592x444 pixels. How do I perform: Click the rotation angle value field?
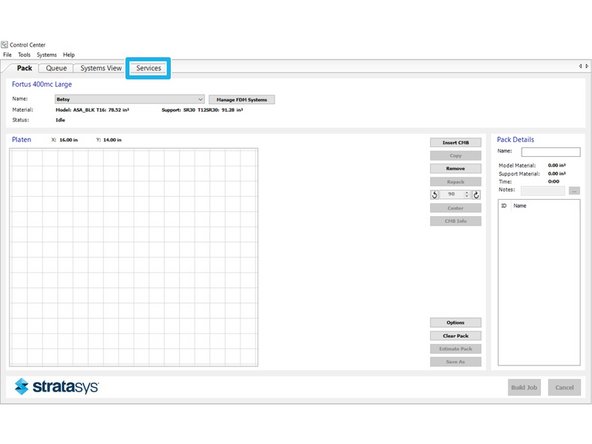point(452,194)
